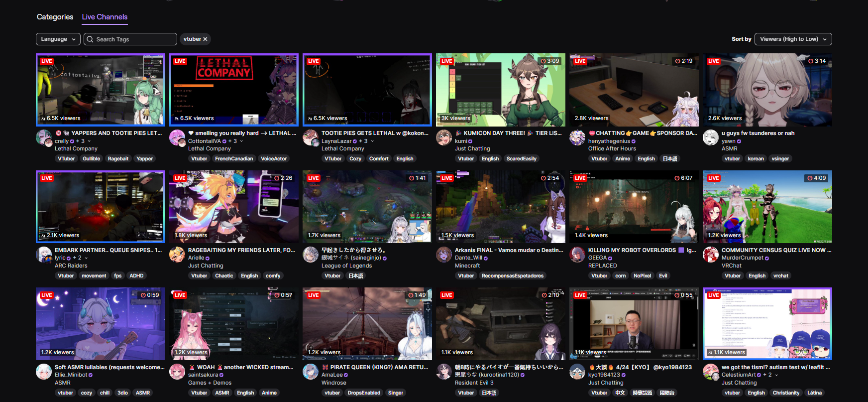Open yawn's ASMR stream thumbnail
This screenshot has height=402, width=868.
pyautogui.click(x=767, y=90)
